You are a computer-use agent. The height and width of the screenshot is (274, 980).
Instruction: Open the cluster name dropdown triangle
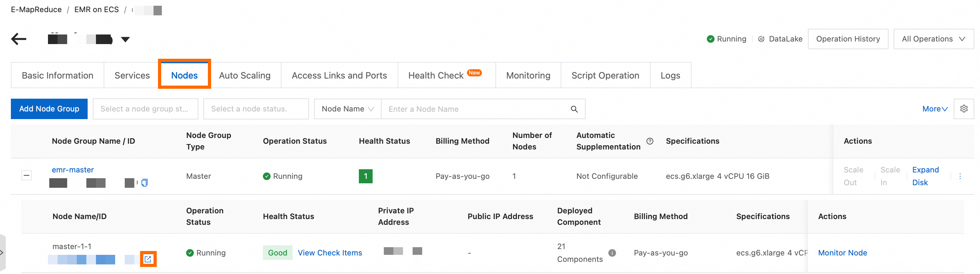(x=125, y=39)
